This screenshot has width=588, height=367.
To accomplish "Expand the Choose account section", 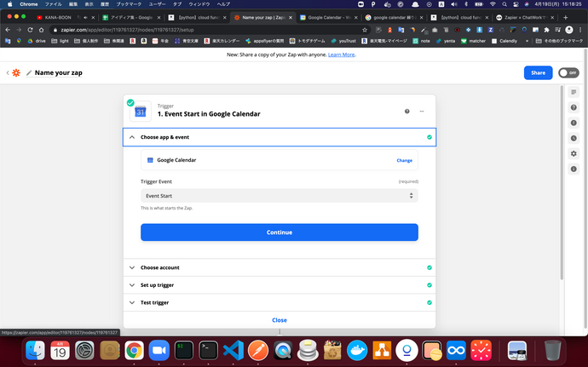I will pyautogui.click(x=280, y=267).
